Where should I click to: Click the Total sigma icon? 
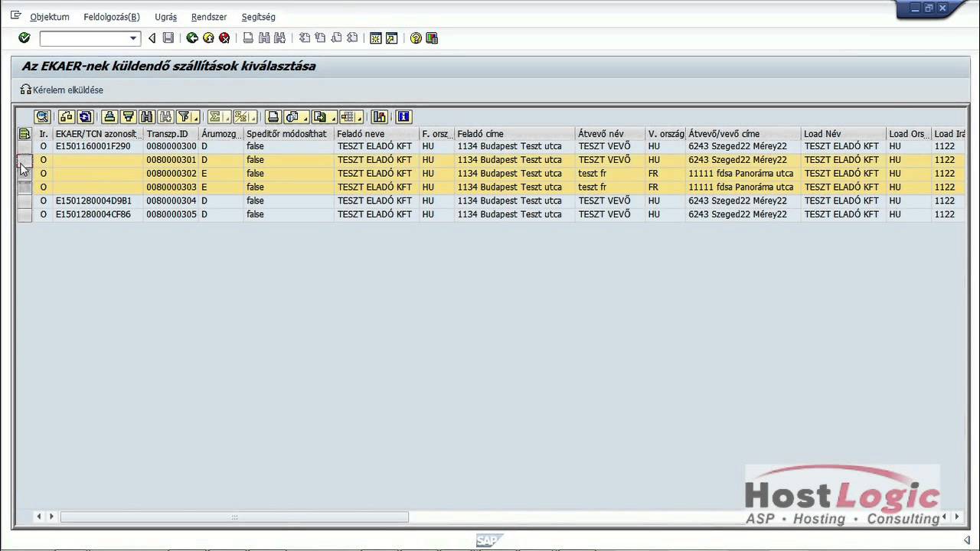[x=215, y=117]
